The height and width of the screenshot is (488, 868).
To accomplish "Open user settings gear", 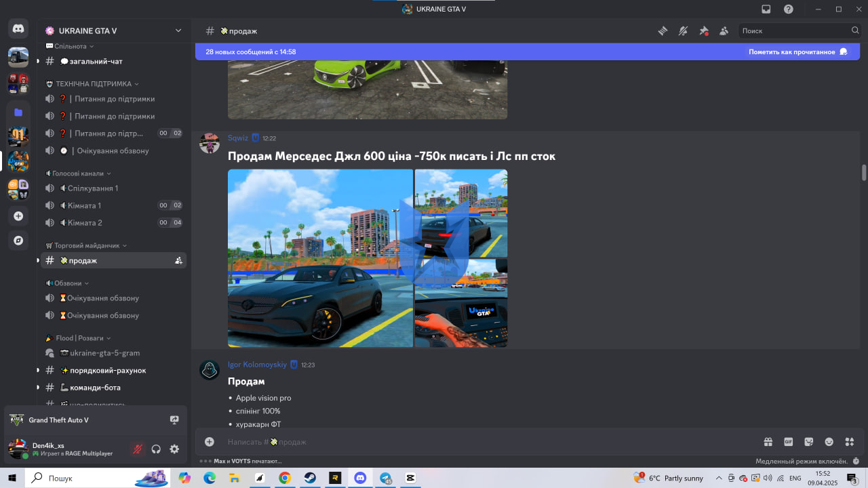I will (174, 449).
